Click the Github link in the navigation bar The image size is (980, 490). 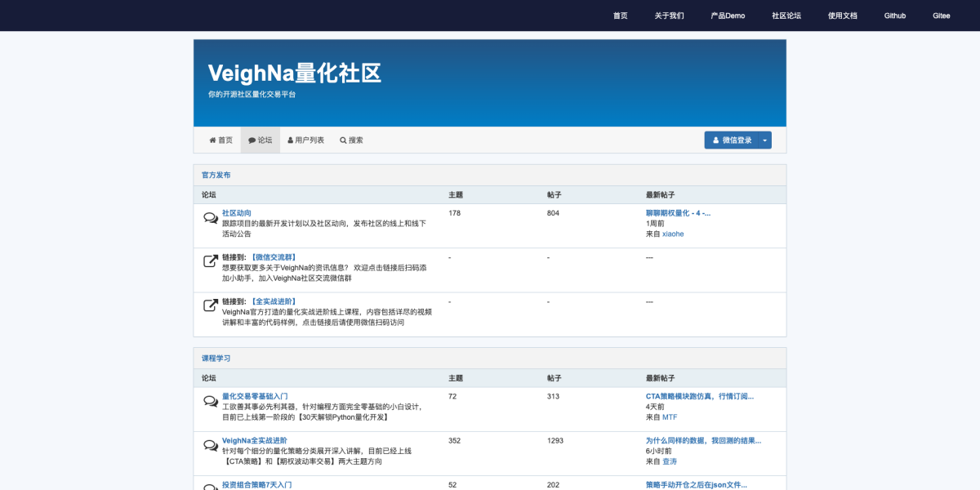[x=894, y=15]
